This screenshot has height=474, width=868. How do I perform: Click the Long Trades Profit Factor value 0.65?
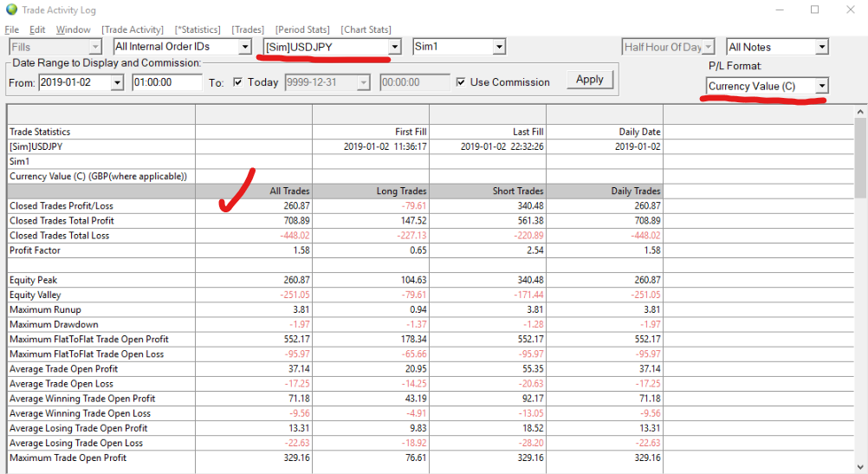click(418, 250)
